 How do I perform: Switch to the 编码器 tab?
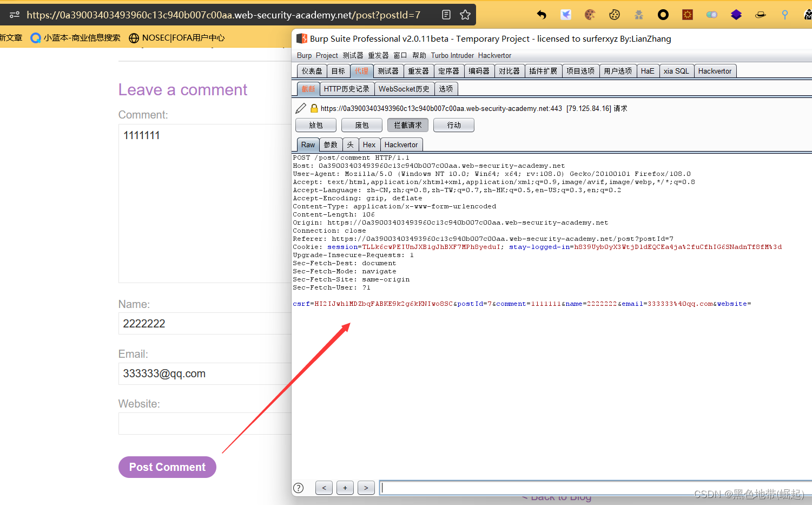[x=479, y=71]
